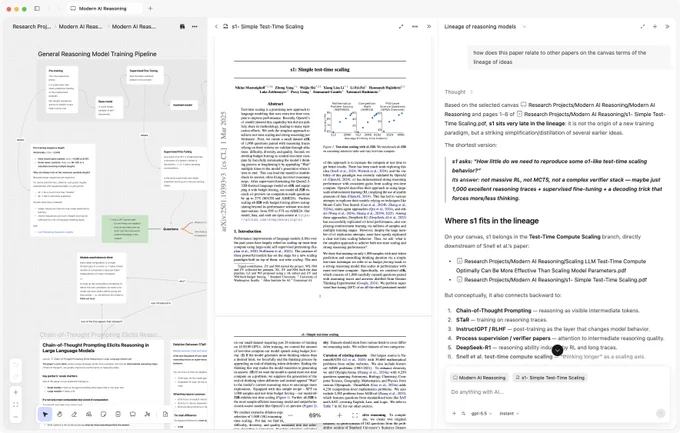Jump to bottom of chat
The height and width of the screenshot is (433, 680).
coord(557,350)
